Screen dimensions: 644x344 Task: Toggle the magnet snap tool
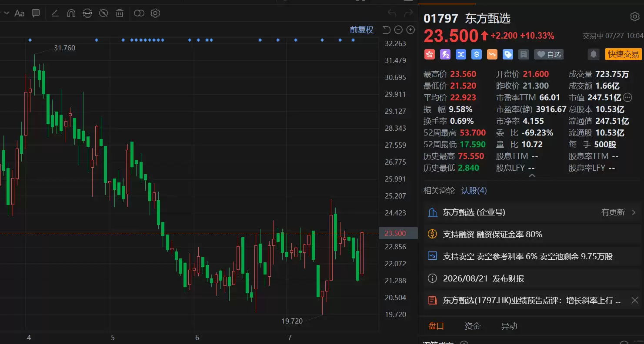tap(71, 13)
